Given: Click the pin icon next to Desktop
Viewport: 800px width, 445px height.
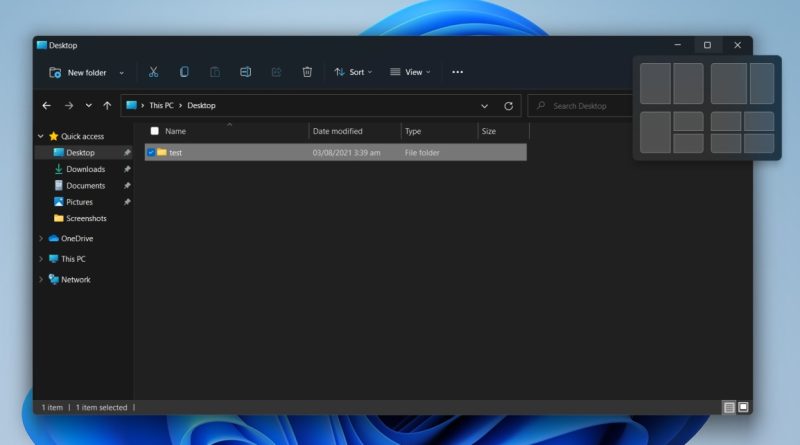Looking at the screenshot, I should coord(127,153).
